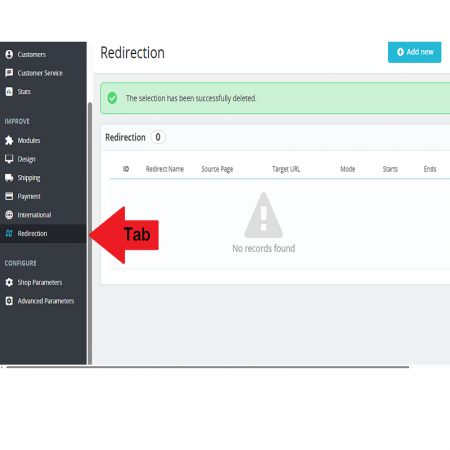This screenshot has height=450, width=450.
Task: Add a new redirection with Add new
Action: pos(414,52)
